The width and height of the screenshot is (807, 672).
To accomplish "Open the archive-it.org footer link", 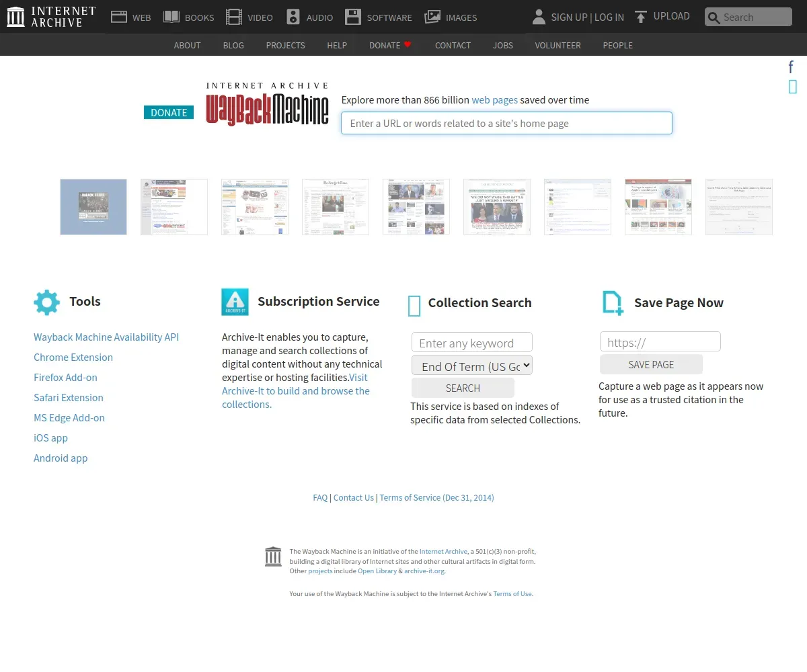I will [x=424, y=571].
